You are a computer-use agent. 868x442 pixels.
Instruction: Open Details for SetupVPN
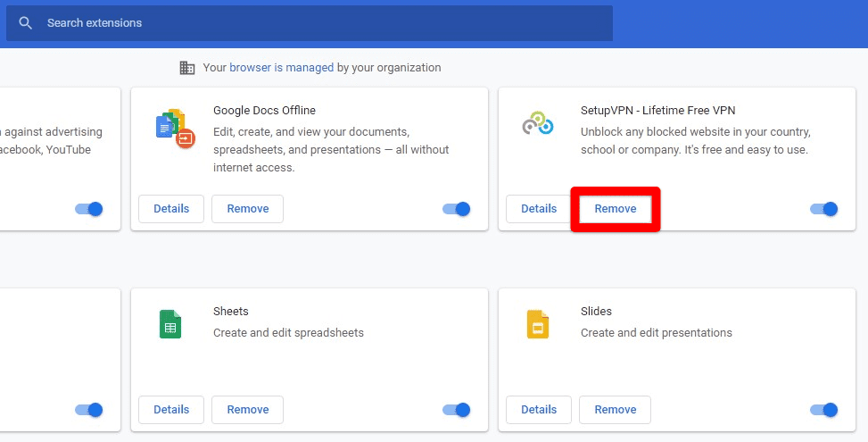point(539,209)
